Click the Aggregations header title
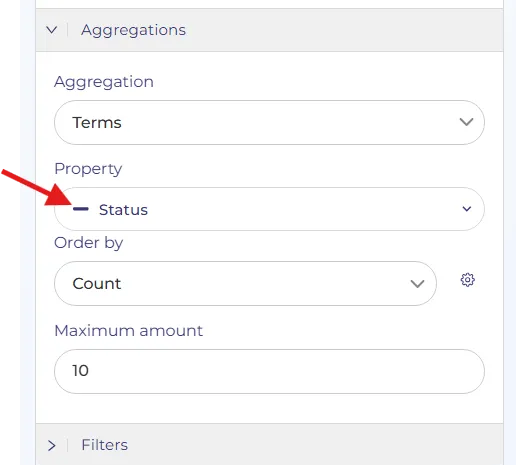Image resolution: width=516 pixels, height=465 pixels. click(x=133, y=30)
